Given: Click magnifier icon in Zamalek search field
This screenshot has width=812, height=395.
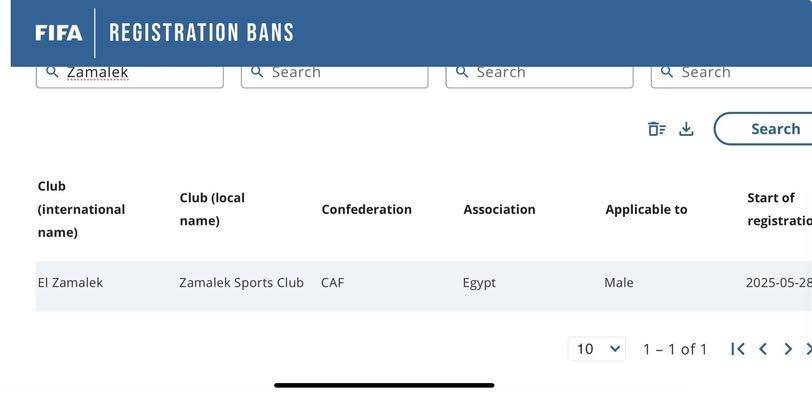Looking at the screenshot, I should [52, 72].
